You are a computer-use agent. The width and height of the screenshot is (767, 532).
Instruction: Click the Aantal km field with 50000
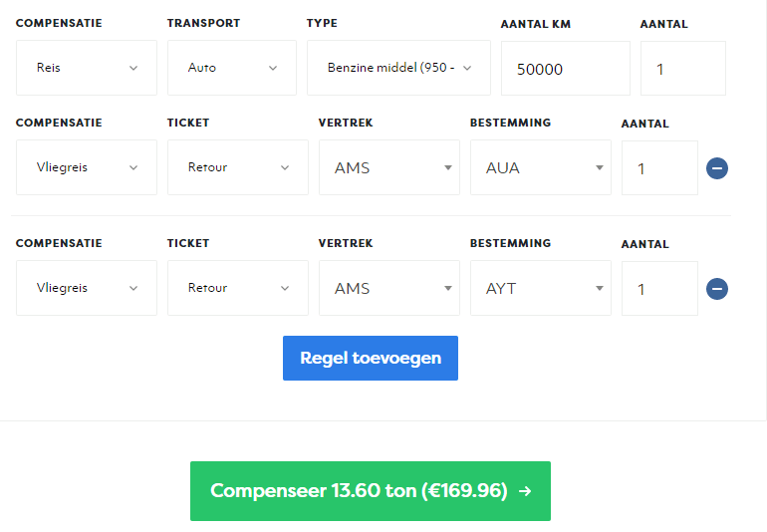point(565,69)
